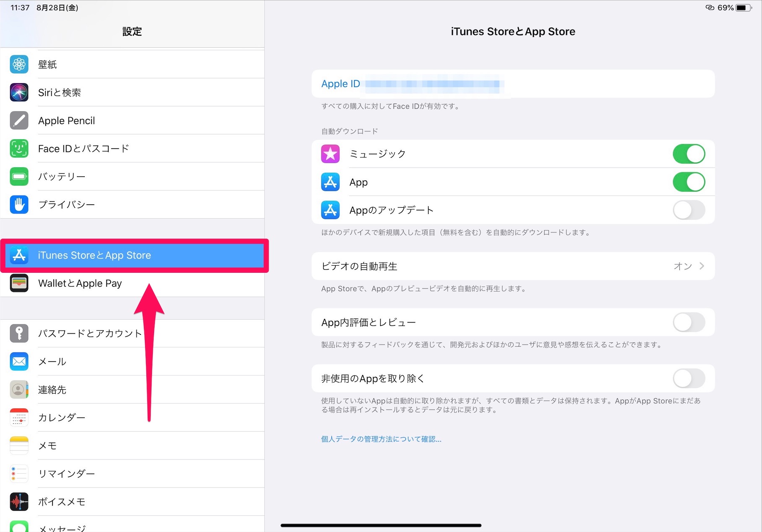Open カレンダー settings row
This screenshot has width=762, height=532.
(132, 418)
